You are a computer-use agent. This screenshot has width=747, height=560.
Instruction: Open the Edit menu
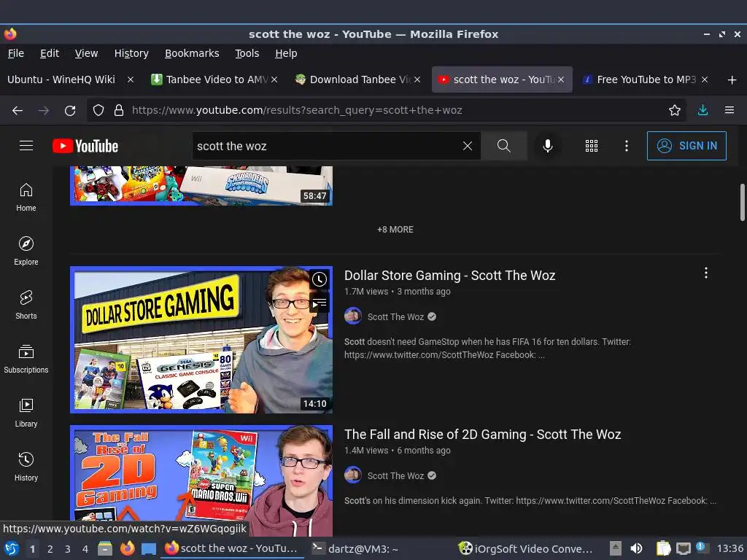[50, 53]
